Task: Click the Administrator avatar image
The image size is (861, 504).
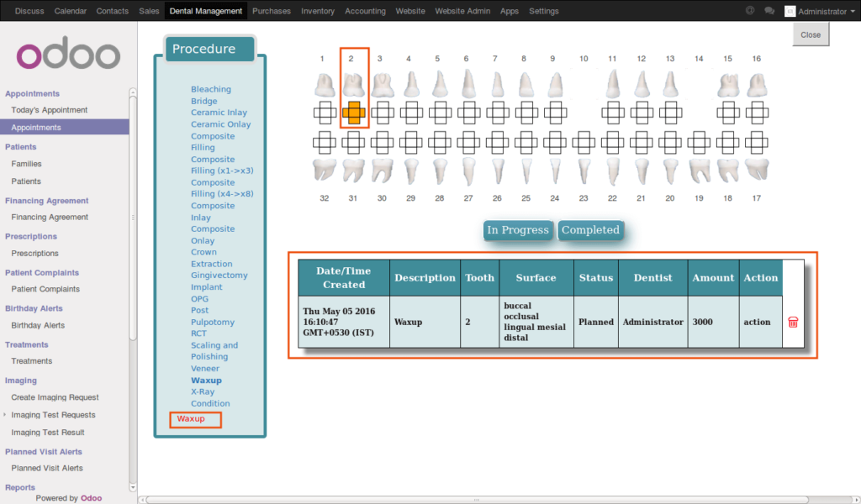Action: 789,10
